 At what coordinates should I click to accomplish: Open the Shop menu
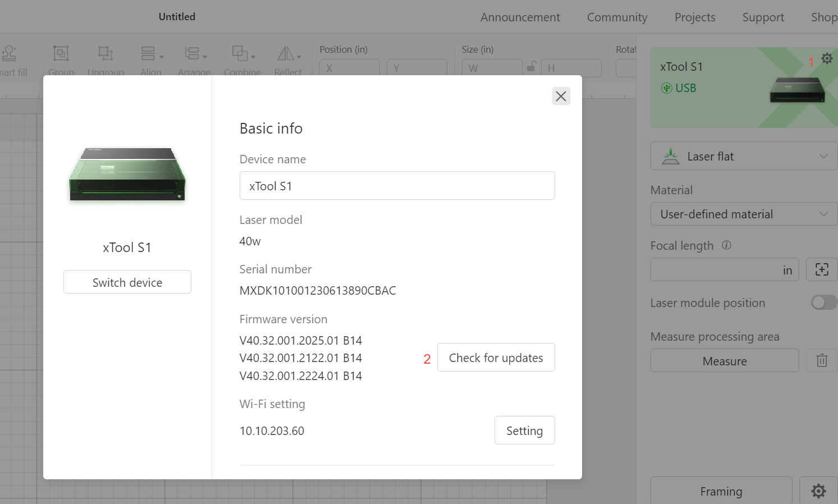point(824,17)
